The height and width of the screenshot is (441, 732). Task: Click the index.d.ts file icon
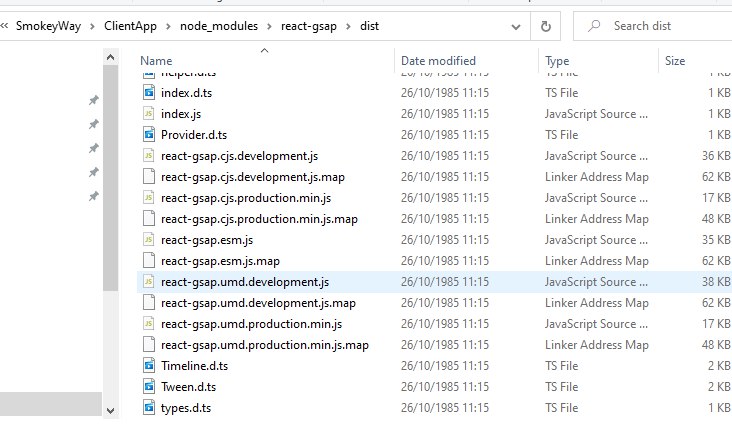[148, 92]
